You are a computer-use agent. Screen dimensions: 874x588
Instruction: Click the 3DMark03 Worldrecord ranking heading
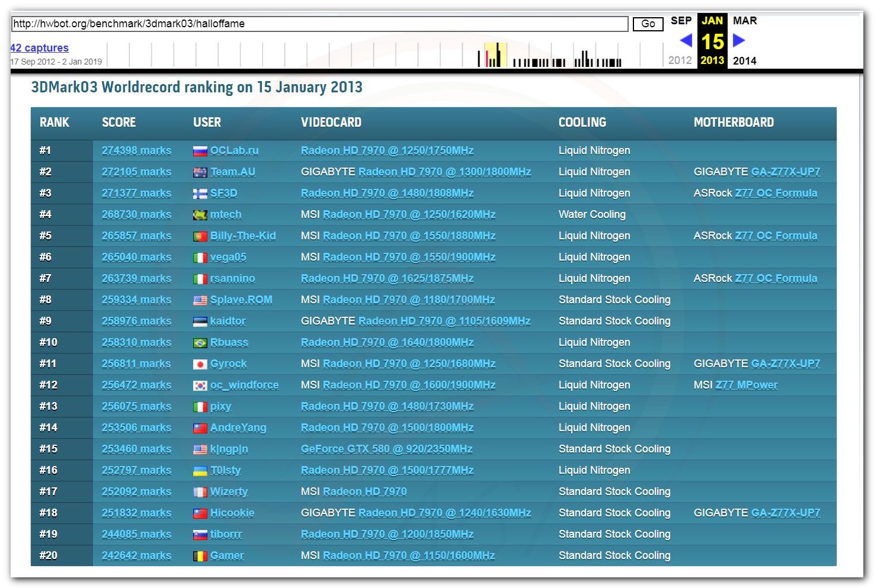197,87
